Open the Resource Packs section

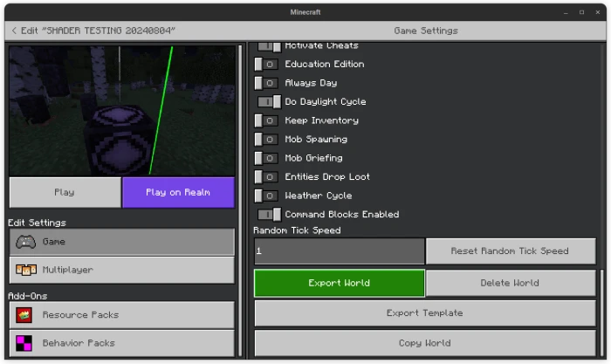(x=122, y=315)
